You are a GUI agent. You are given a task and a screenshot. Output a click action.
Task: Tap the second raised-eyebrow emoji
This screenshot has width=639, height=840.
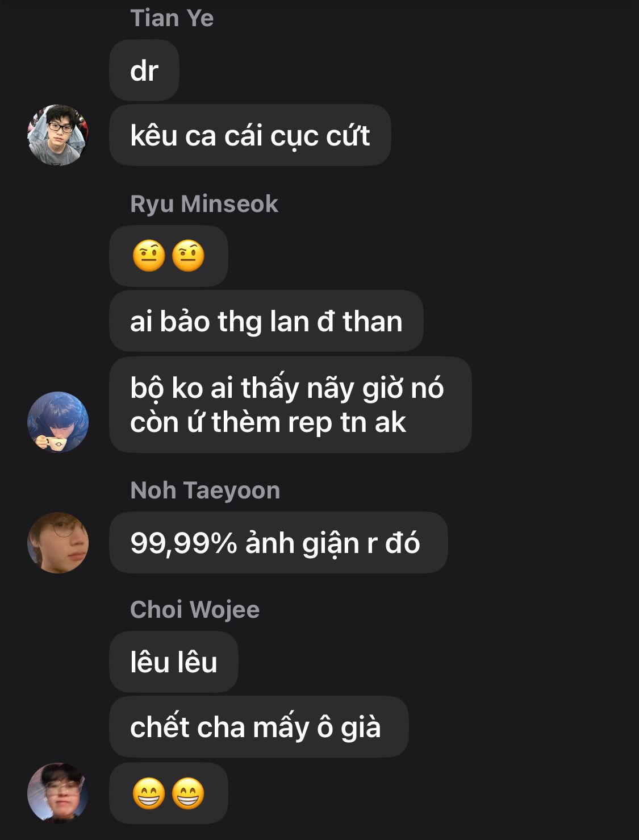188,256
